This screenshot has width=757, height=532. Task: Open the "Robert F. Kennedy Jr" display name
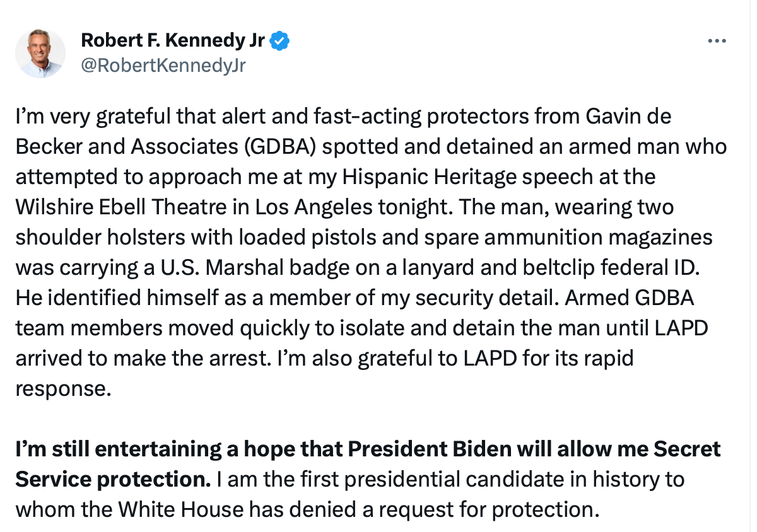tap(173, 42)
